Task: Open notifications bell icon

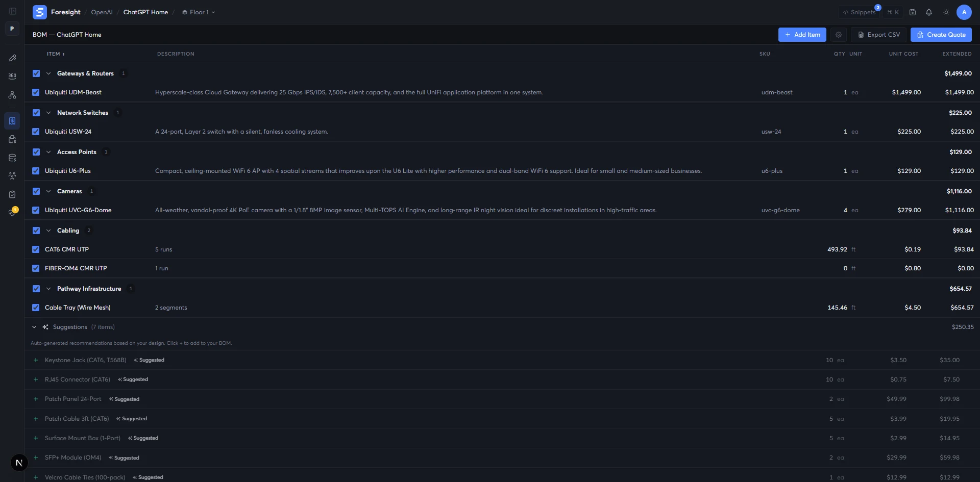Action: [x=929, y=12]
